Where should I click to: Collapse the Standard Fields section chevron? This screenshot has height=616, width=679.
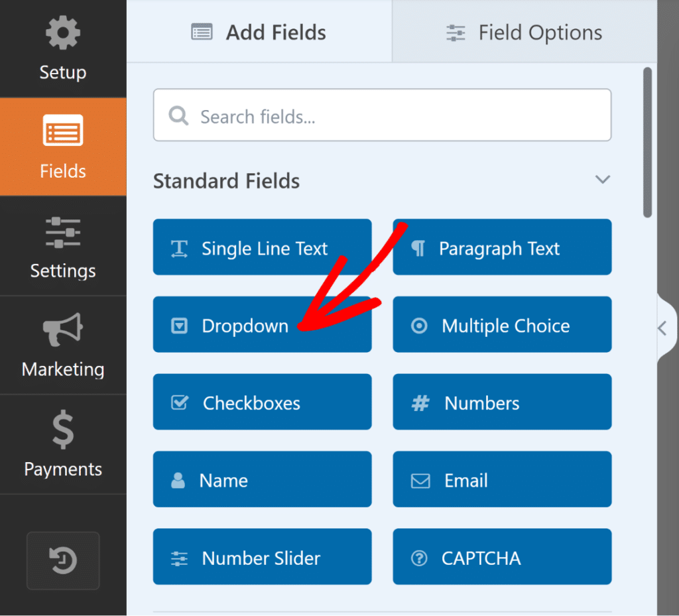click(x=603, y=179)
